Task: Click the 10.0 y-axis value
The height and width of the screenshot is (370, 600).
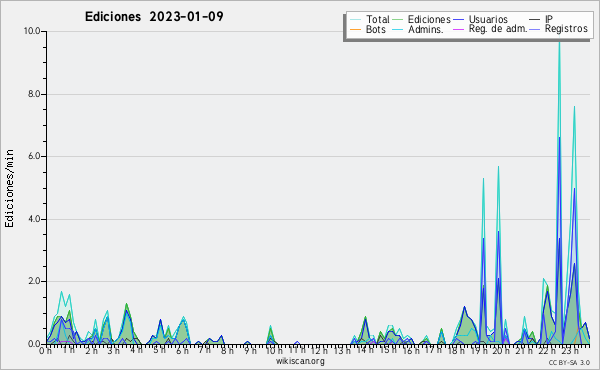Action: (32, 31)
